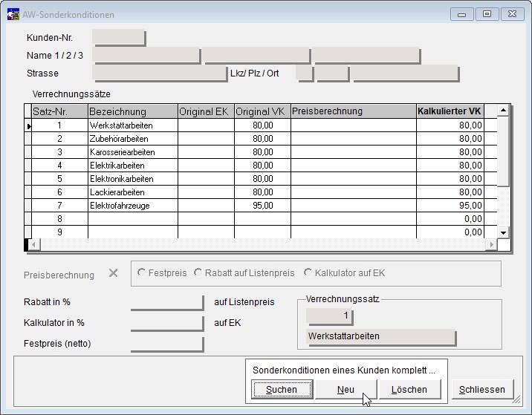Click the Ort city field
Viewport: 532px width, 415px height.
[x=406, y=73]
